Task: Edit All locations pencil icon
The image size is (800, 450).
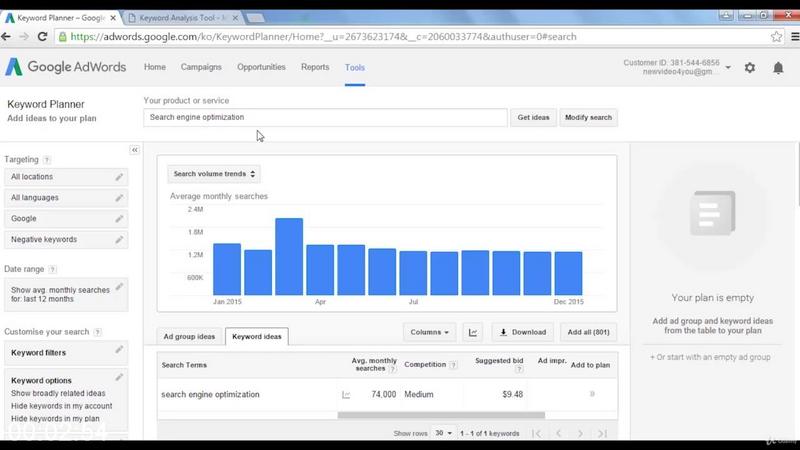Action: click(119, 177)
